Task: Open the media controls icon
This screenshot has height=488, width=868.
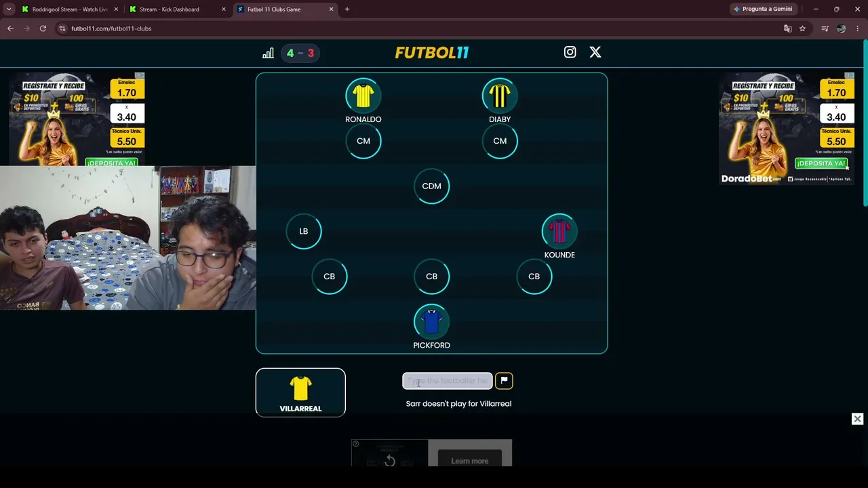Action: 825,28
